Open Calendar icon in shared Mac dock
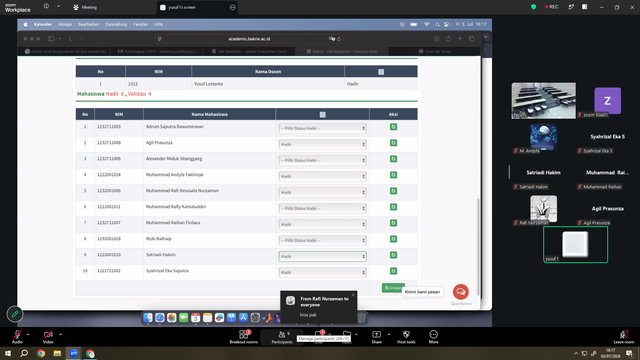Viewport: 640px width, 360px height. click(x=196, y=318)
